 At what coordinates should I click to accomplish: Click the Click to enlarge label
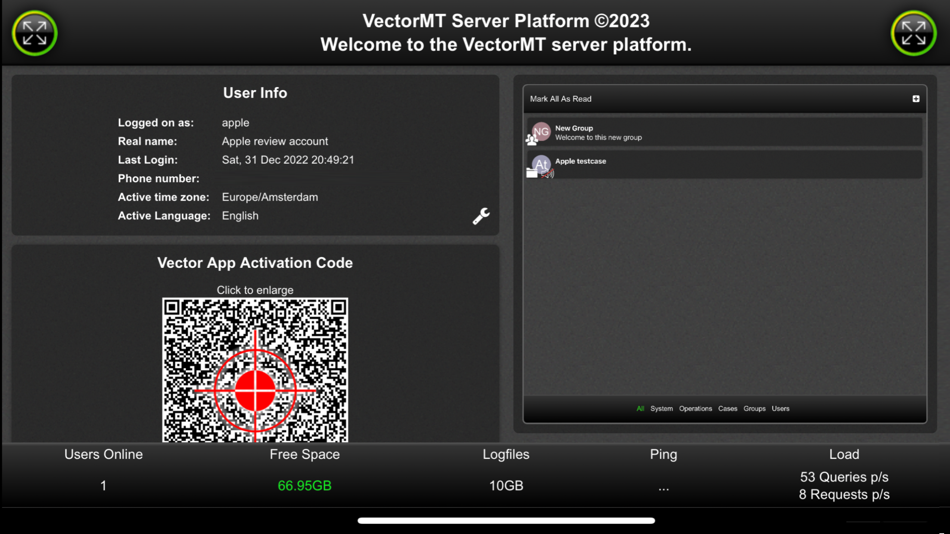[x=255, y=290]
